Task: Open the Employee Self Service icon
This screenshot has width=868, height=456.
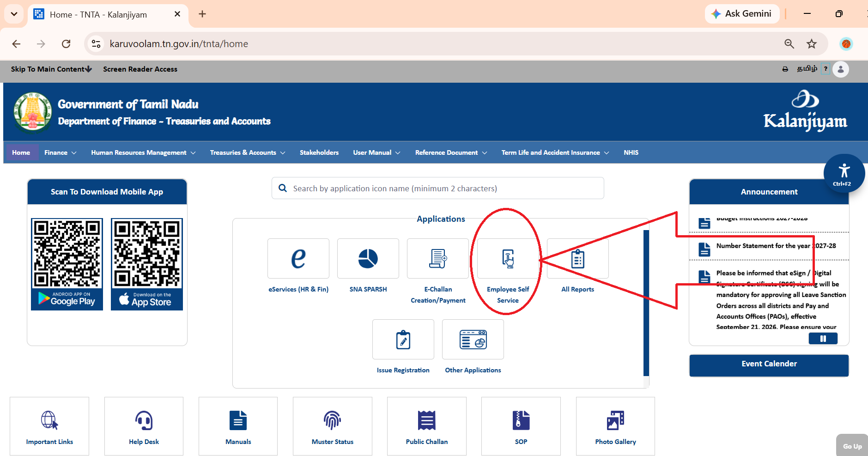Action: [x=508, y=258]
